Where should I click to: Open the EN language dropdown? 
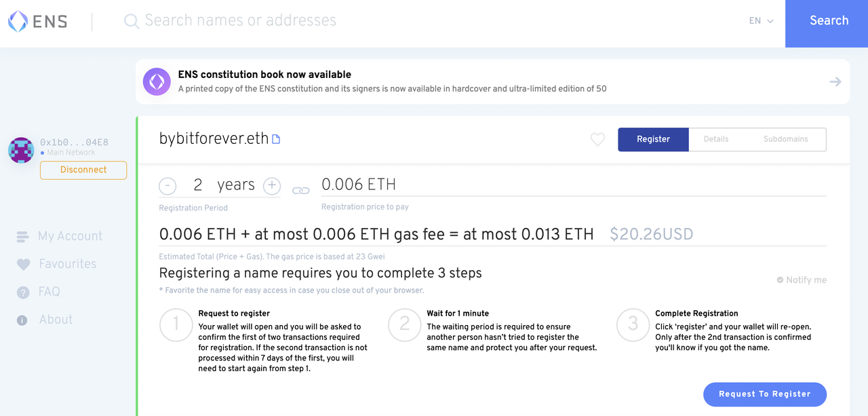pyautogui.click(x=761, y=21)
